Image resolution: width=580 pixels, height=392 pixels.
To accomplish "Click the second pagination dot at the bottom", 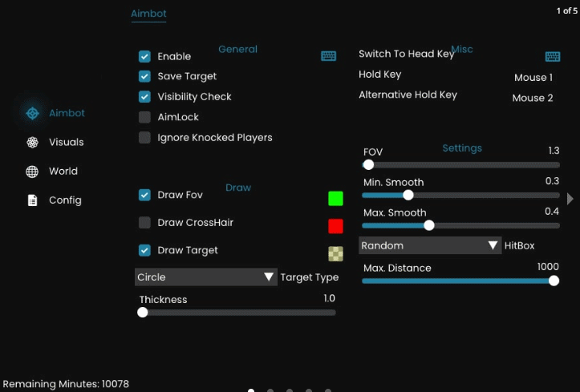I will point(270,390).
